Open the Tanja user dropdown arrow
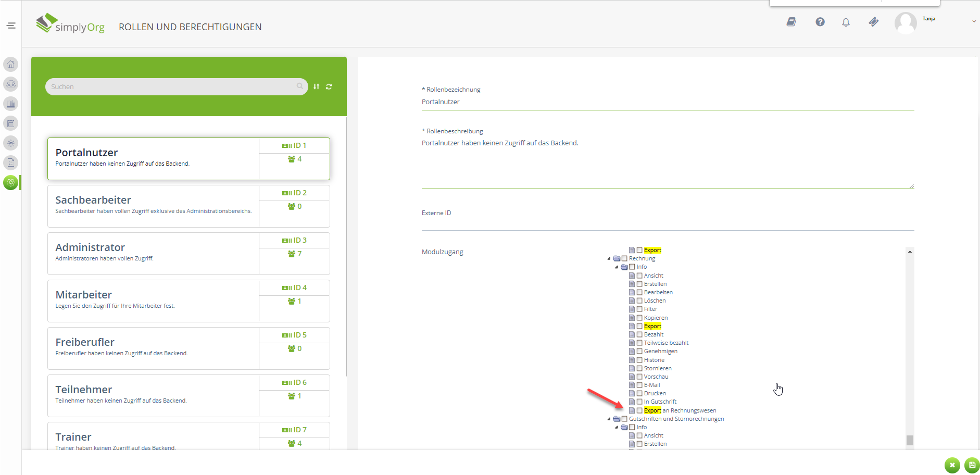Image resolution: width=980 pixels, height=475 pixels. pos(974,21)
